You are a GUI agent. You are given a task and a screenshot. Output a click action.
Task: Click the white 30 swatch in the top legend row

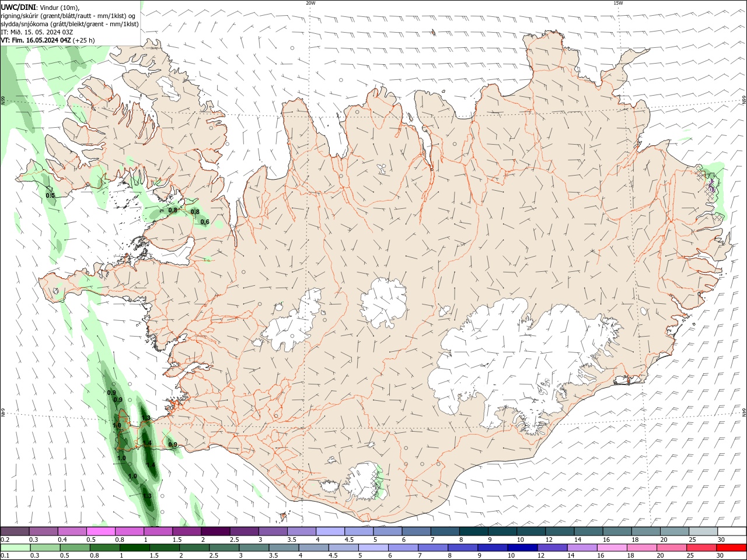tap(731, 531)
